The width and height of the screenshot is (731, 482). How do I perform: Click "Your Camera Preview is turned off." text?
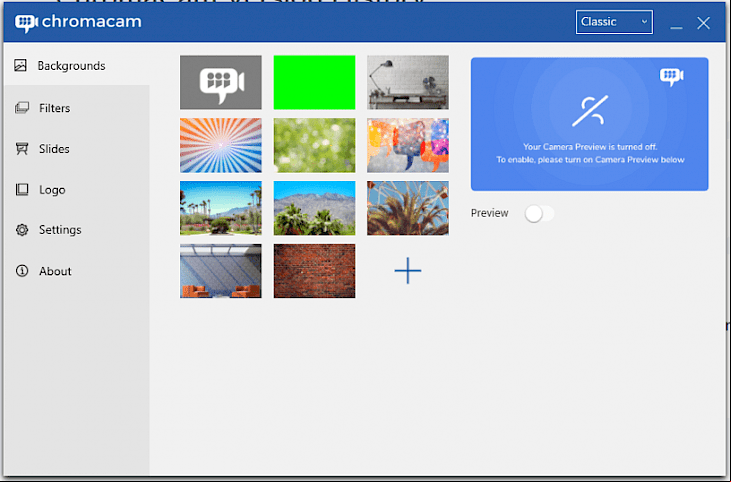pos(590,147)
